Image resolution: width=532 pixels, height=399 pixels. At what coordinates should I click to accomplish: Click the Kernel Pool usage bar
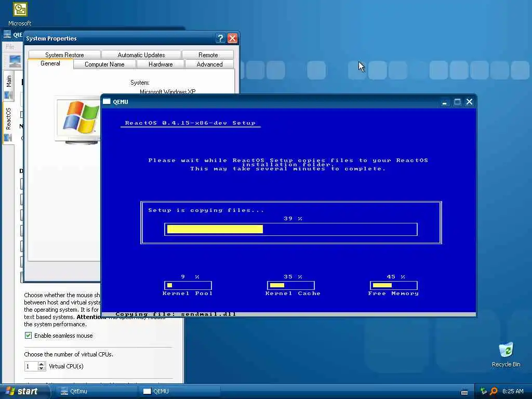[188, 285]
